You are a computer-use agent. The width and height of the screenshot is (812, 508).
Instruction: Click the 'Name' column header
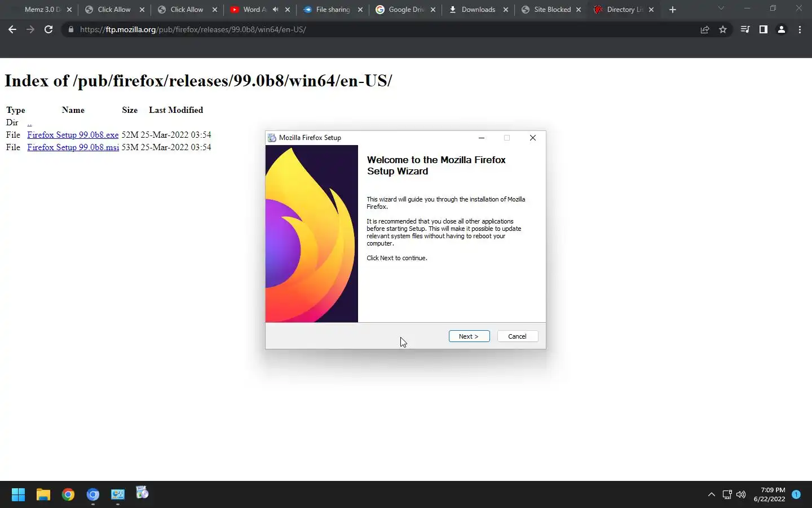coord(73,110)
